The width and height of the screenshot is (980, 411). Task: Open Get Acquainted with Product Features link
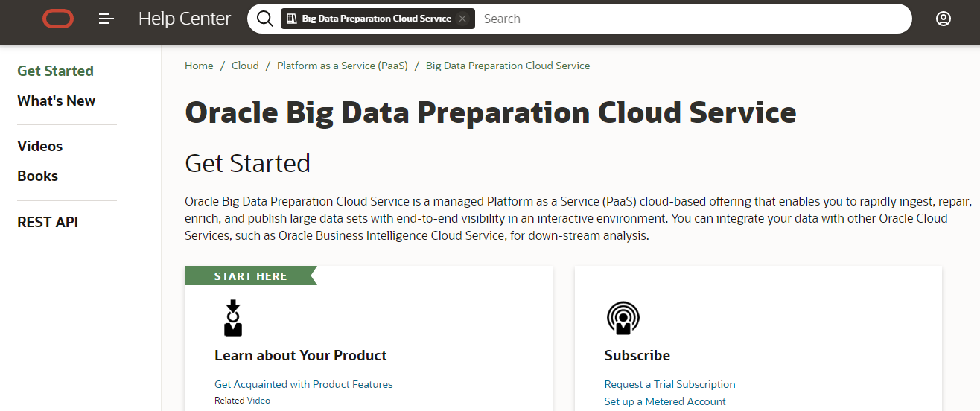(303, 384)
